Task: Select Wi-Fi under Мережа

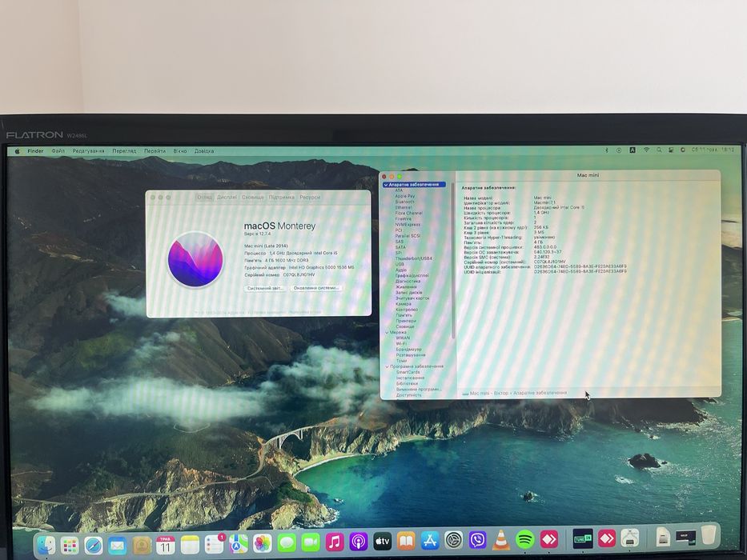Action: point(401,343)
